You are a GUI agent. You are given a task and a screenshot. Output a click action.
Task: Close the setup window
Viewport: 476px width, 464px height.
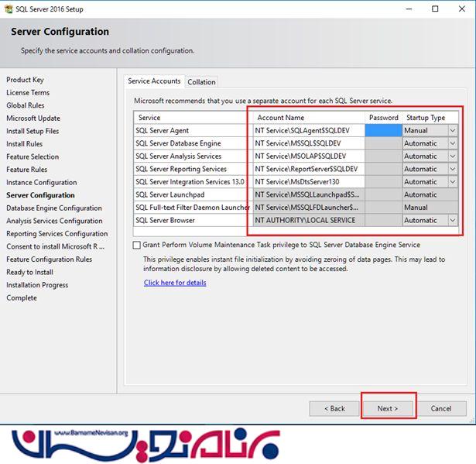(459, 9)
